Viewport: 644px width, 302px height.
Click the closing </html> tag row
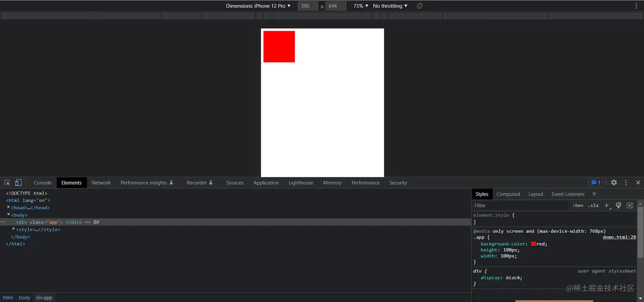tap(15, 244)
